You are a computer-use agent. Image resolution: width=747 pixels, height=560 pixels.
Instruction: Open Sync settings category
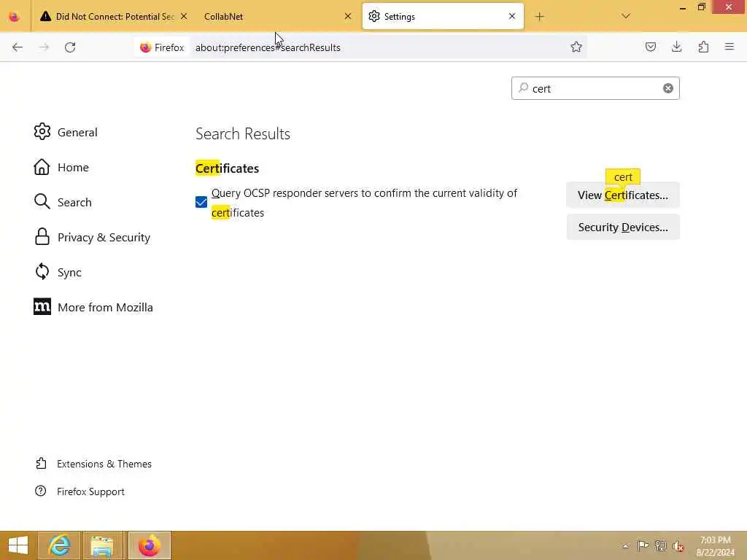point(58,272)
